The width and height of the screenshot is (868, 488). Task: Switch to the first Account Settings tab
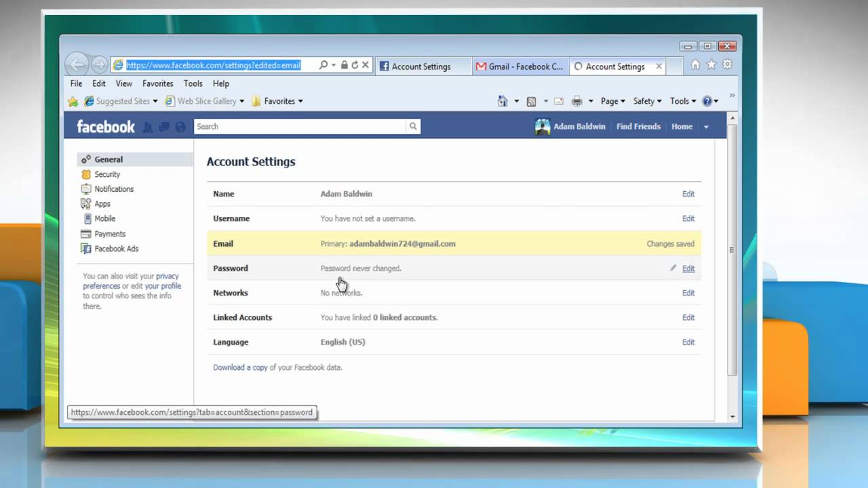click(423, 66)
